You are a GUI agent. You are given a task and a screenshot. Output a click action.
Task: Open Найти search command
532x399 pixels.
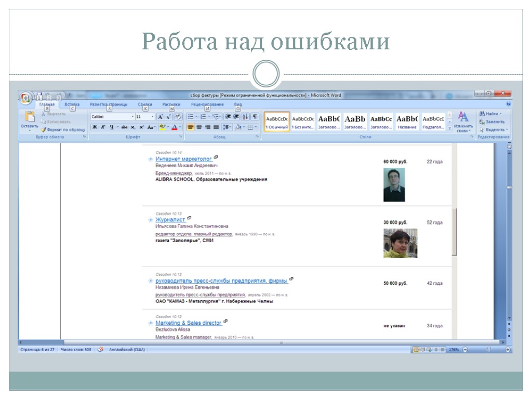click(490, 114)
